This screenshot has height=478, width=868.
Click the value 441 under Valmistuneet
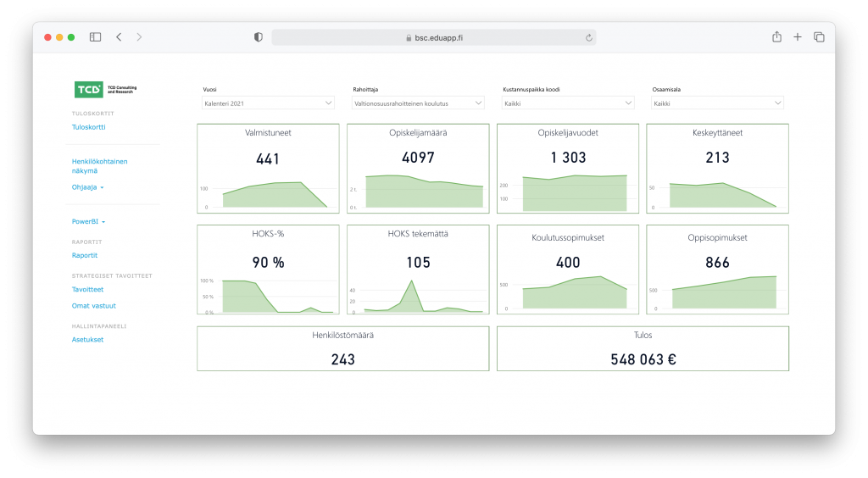268,159
